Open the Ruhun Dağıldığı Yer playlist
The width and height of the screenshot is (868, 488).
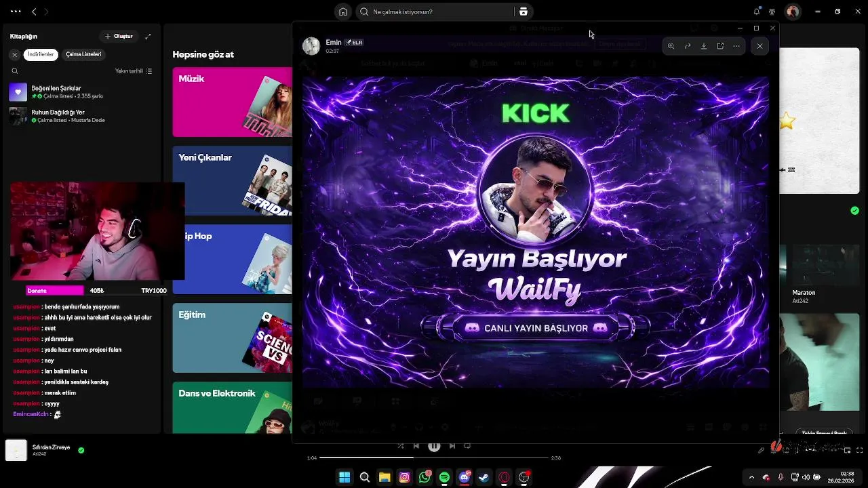[81, 116]
